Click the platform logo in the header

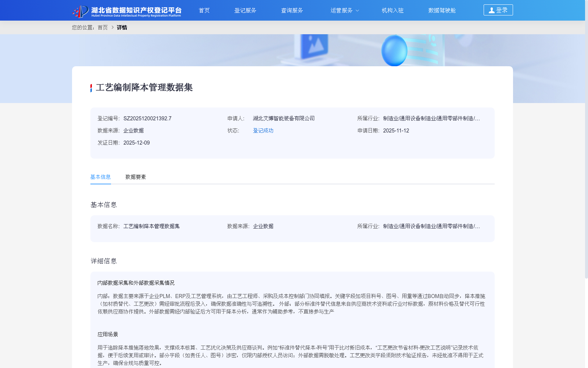tap(127, 11)
